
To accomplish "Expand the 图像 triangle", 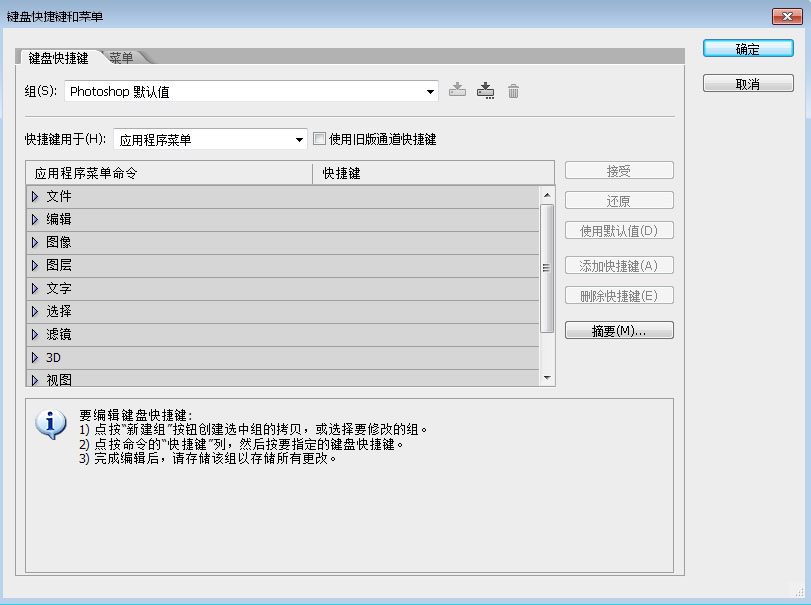I will (36, 243).
